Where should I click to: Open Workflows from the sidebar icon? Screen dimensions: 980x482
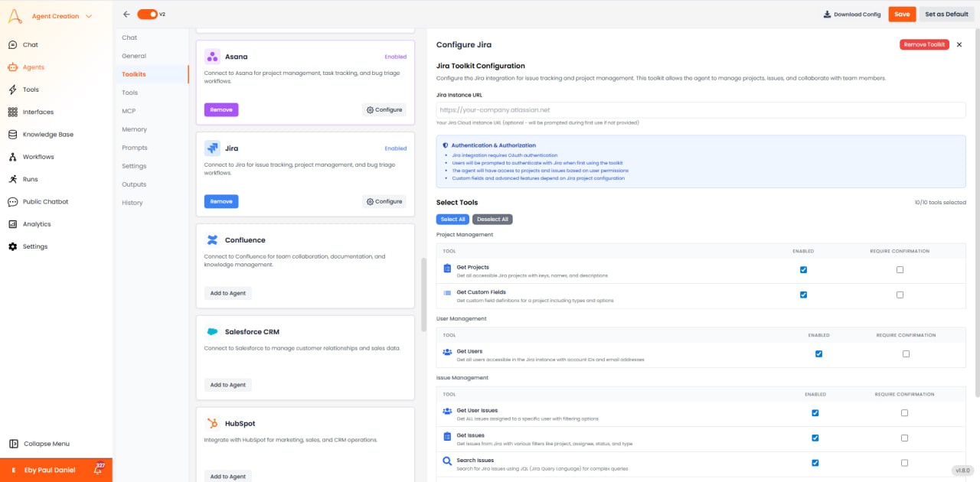13,157
